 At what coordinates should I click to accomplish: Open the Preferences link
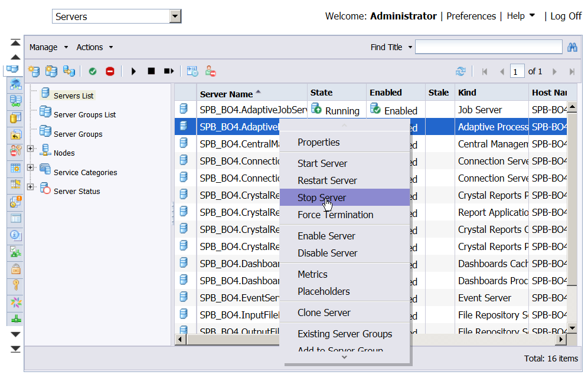(471, 16)
